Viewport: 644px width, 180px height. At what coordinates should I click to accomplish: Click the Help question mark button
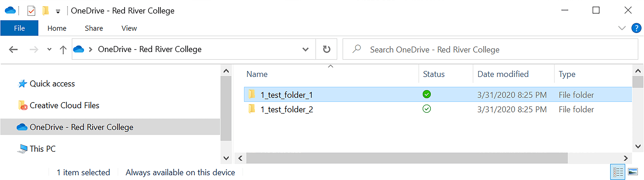coord(636,28)
